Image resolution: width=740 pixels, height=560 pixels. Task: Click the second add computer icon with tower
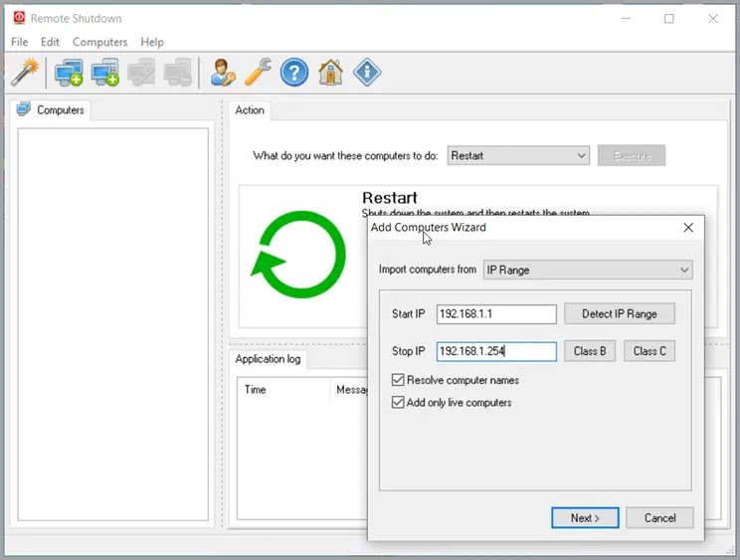pyautogui.click(x=104, y=73)
